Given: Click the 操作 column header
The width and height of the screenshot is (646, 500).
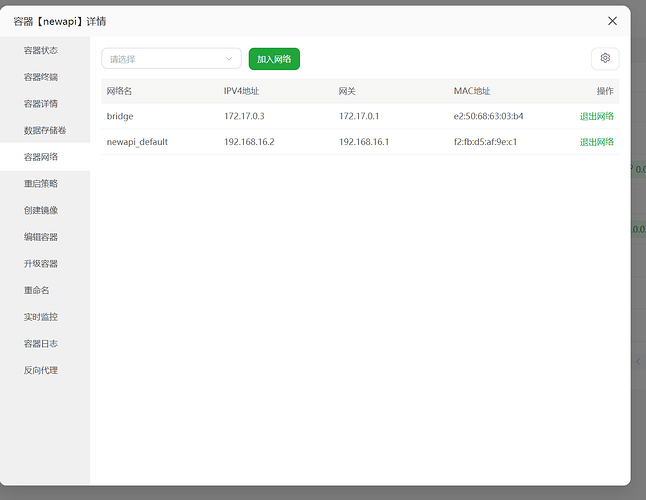Looking at the screenshot, I should pos(605,91).
